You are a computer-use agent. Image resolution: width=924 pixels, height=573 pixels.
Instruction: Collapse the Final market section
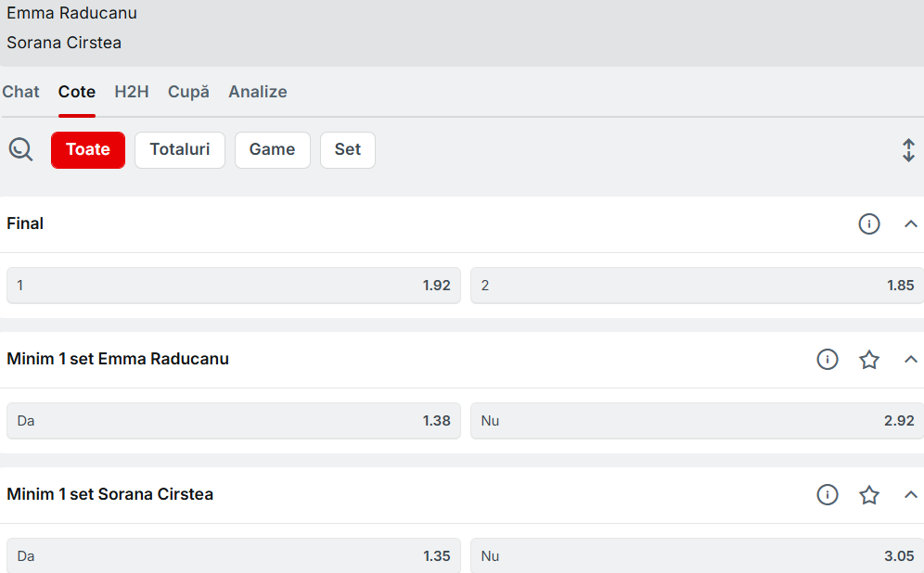(x=910, y=224)
